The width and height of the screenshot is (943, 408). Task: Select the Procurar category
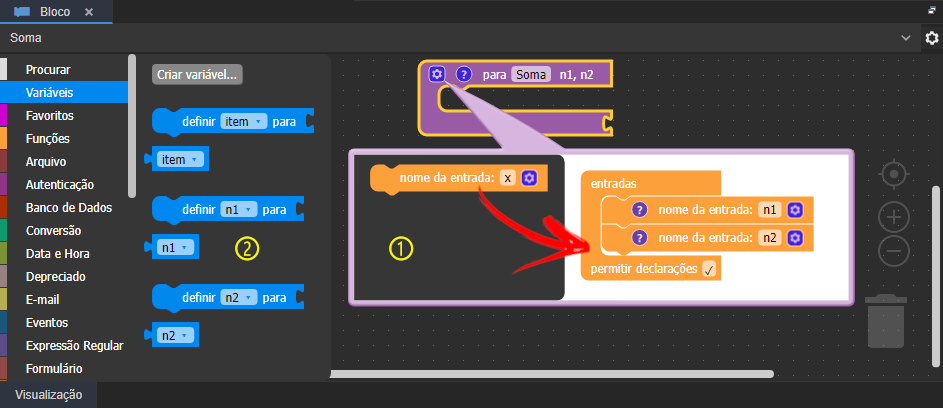click(x=64, y=70)
